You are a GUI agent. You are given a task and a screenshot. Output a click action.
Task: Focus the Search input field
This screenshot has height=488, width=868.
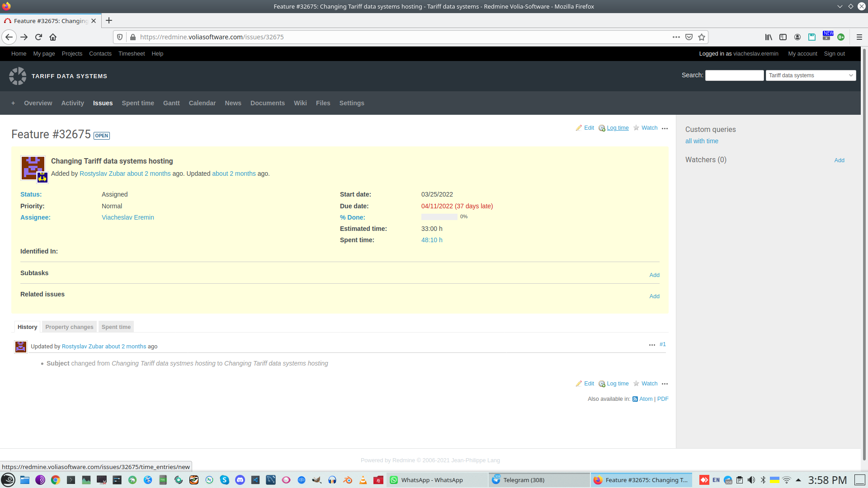(x=734, y=75)
